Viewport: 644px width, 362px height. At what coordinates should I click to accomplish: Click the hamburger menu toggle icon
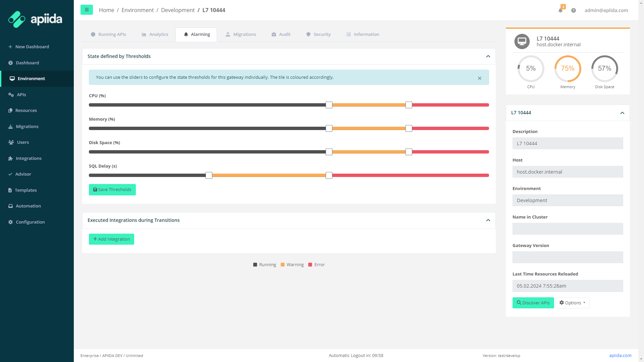[87, 10]
